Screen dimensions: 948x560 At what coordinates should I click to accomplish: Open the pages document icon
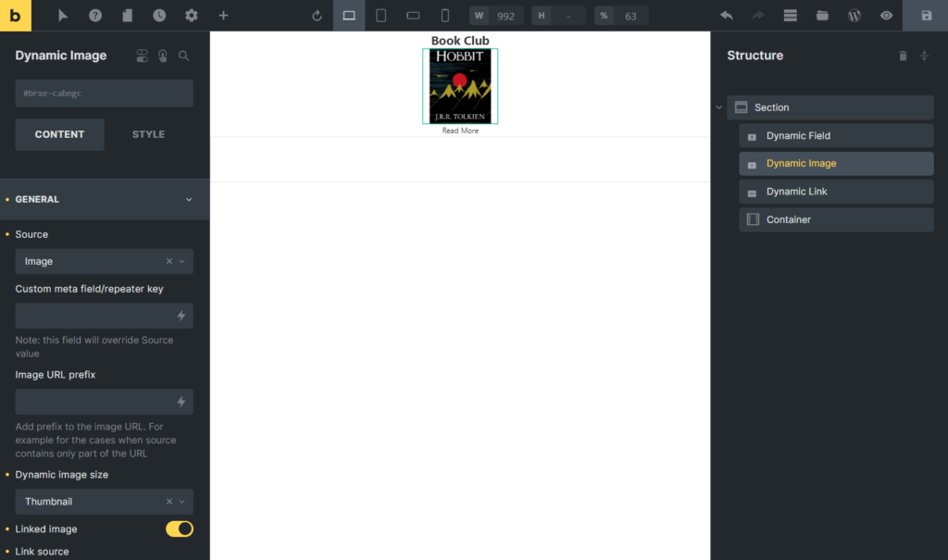point(127,15)
